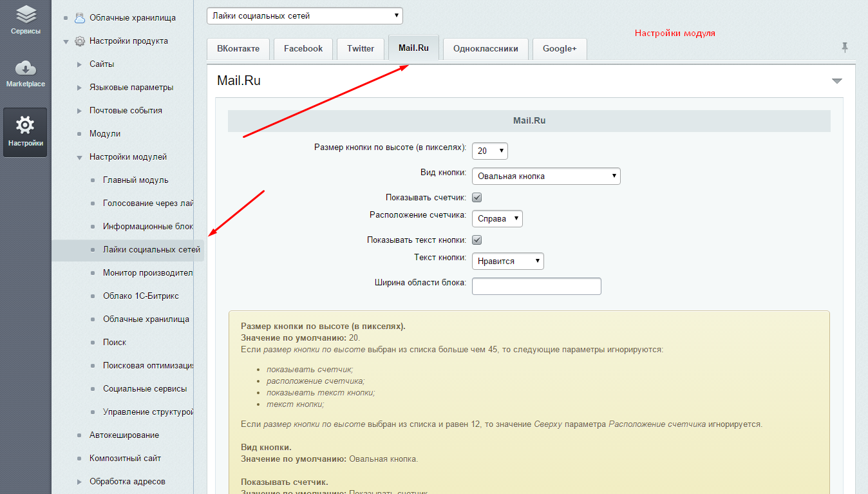Viewport: 868px width, 494px height.
Task: Expand the Обработка адресов node
Action: (x=79, y=482)
